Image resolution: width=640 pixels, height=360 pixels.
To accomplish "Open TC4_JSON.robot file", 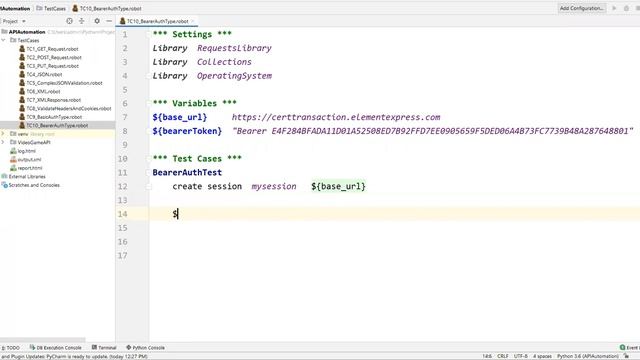I will (x=44, y=74).
